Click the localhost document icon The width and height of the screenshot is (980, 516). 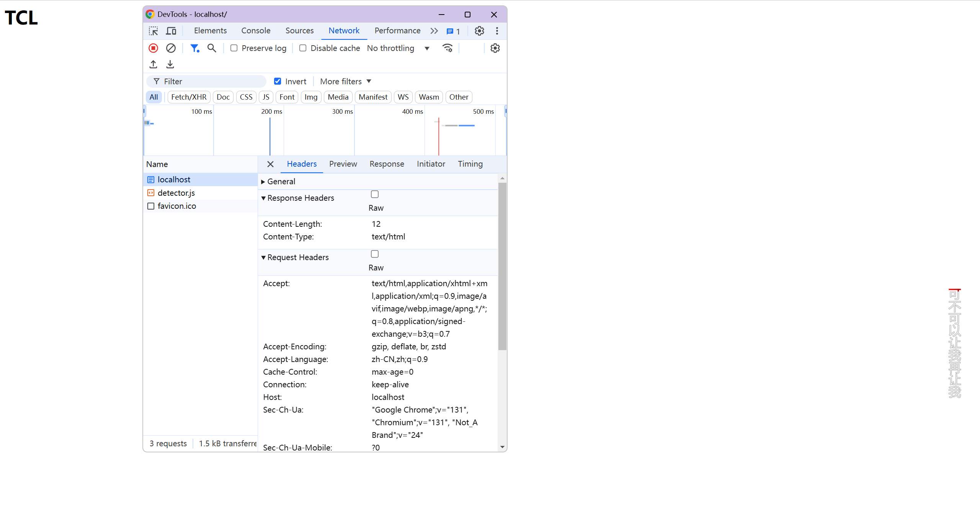[x=151, y=180]
